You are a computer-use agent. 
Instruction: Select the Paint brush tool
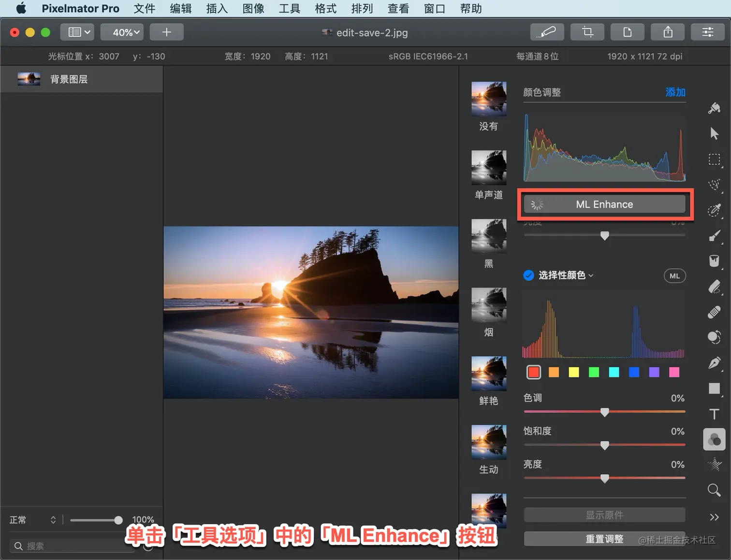pyautogui.click(x=714, y=236)
